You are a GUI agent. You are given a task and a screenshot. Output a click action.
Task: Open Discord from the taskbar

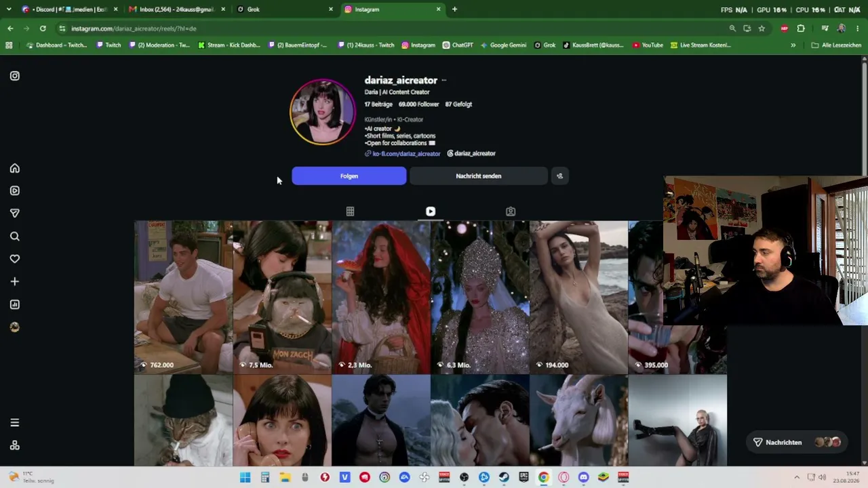[584, 477]
